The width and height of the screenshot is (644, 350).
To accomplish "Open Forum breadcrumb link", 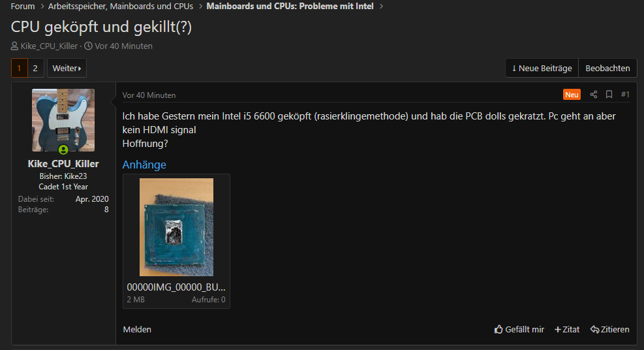I will [23, 6].
